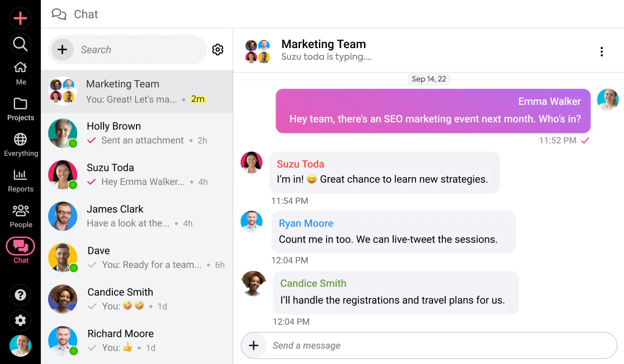Viewport: 624px width, 364px height.
Task: Open chat list settings gear
Action: pyautogui.click(x=218, y=49)
